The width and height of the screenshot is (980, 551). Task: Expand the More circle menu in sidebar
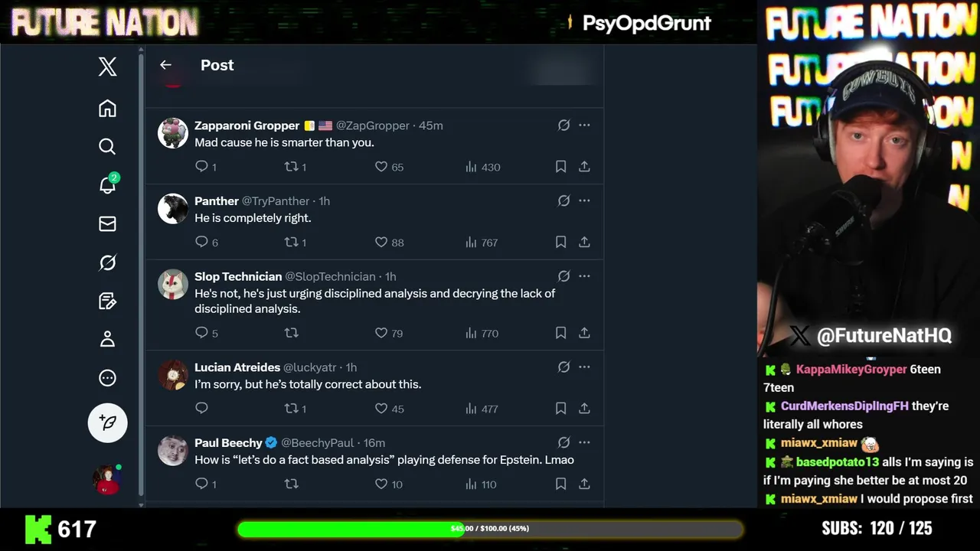tap(107, 377)
